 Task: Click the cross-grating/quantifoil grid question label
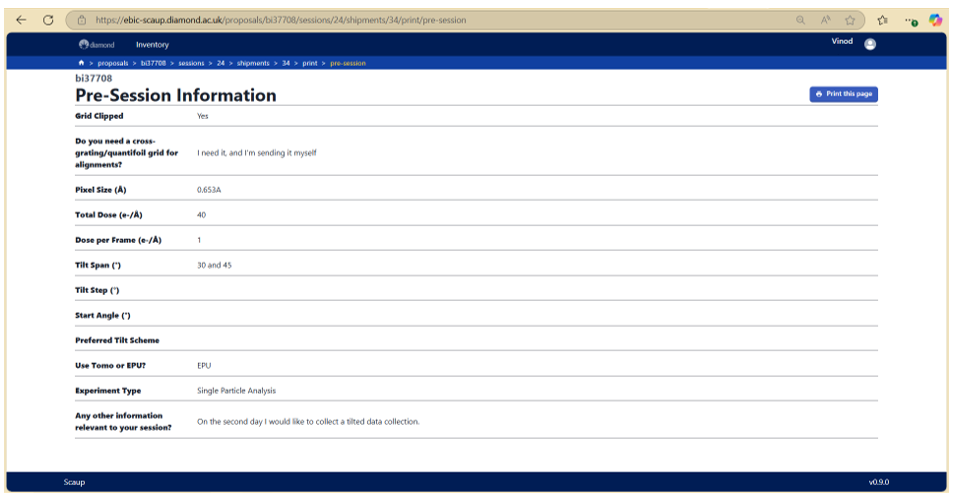(x=126, y=153)
